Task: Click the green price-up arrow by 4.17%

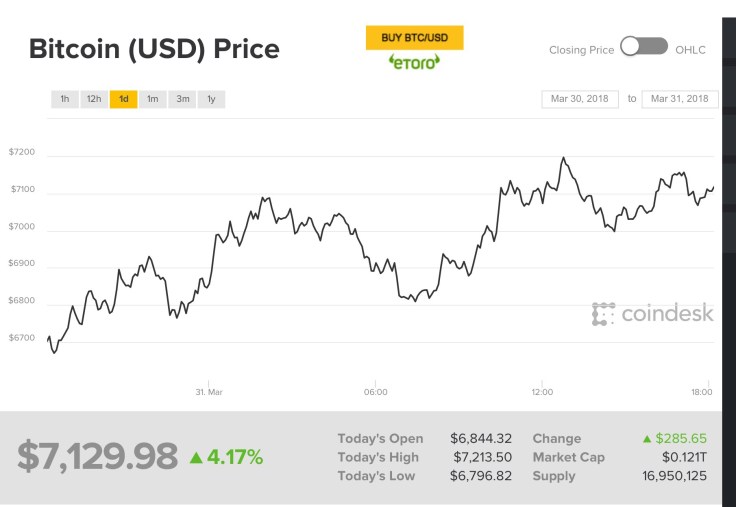Action: (196, 458)
